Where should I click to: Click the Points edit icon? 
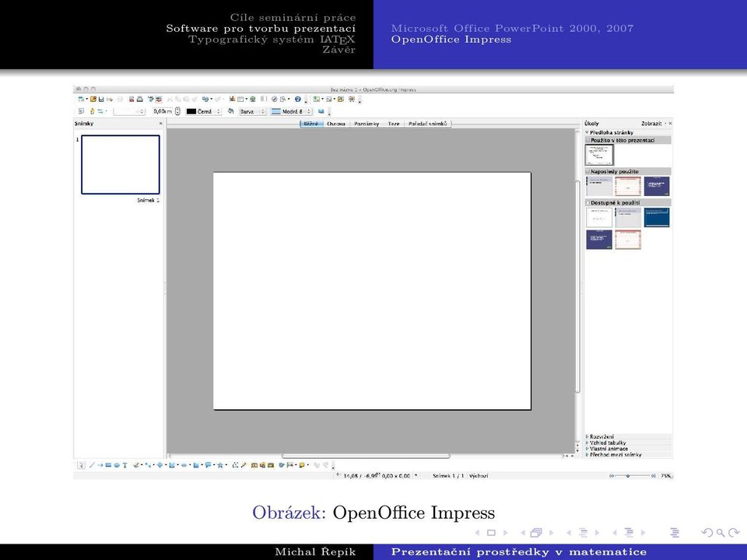[x=234, y=465]
